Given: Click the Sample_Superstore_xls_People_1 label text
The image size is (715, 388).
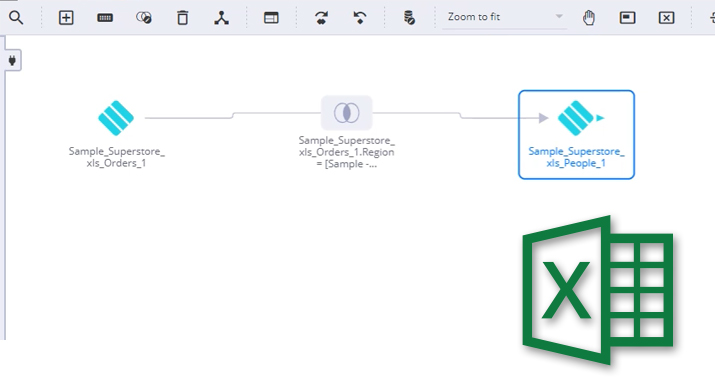Looking at the screenshot, I should 576,157.
